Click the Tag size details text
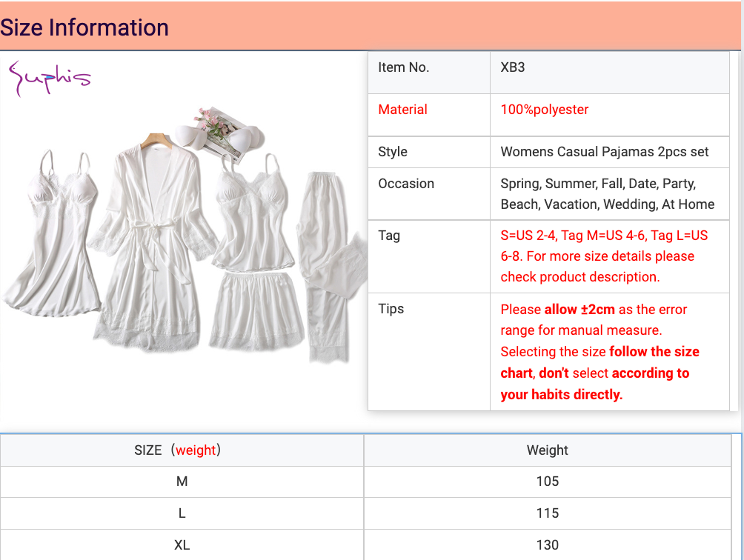The width and height of the screenshot is (744, 560). (603, 256)
